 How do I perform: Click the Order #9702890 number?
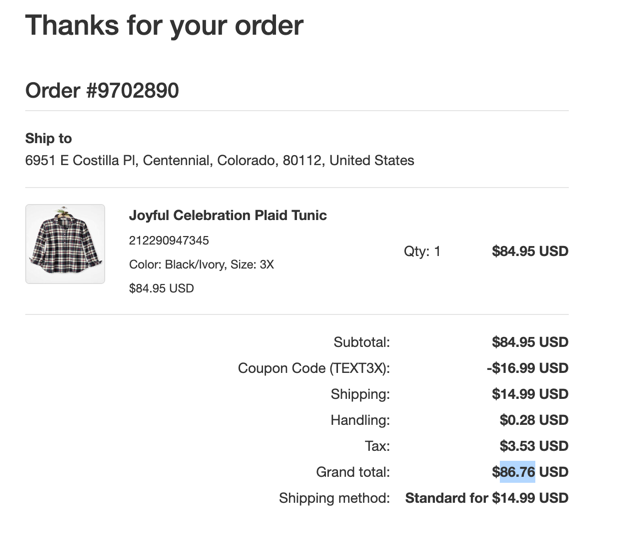click(x=102, y=90)
